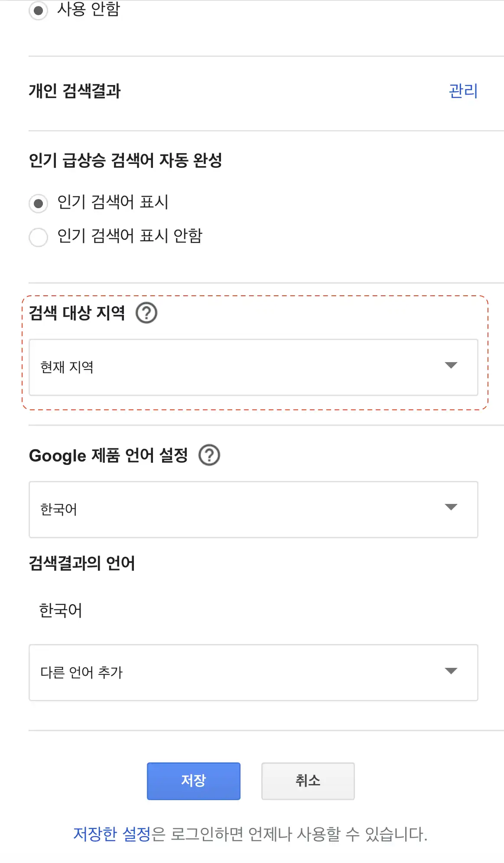504x863 pixels.
Task: Select the 인기 검색어 표시 radio button
Action: [39, 202]
